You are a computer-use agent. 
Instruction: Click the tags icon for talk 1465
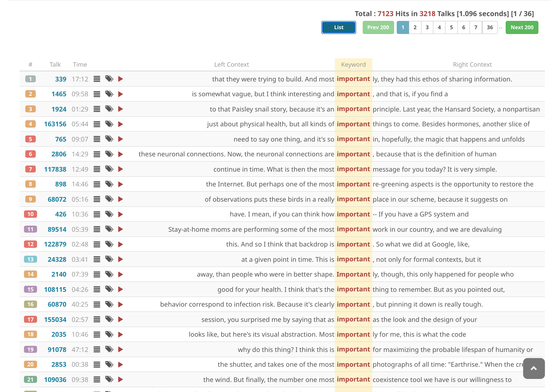[x=109, y=94]
